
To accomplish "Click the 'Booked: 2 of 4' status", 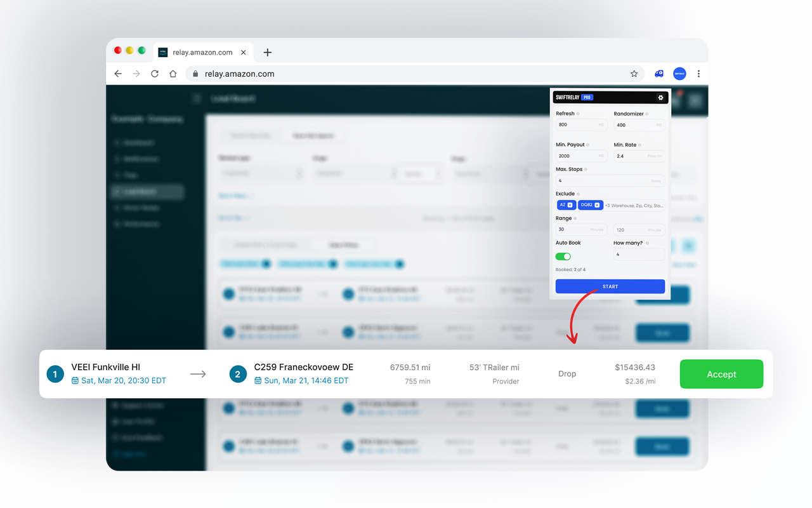I will tap(570, 270).
